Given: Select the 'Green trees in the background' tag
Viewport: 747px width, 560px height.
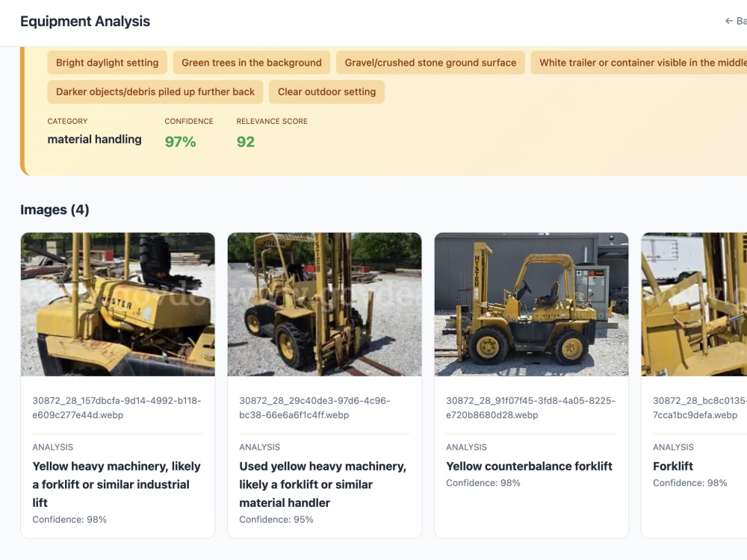Looking at the screenshot, I should pyautogui.click(x=252, y=63).
